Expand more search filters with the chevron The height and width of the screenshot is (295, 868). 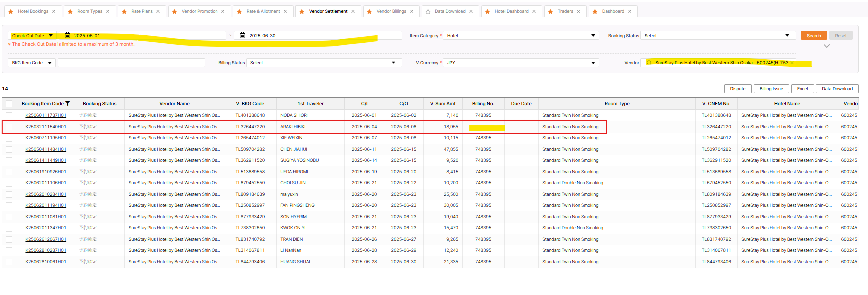point(827,46)
